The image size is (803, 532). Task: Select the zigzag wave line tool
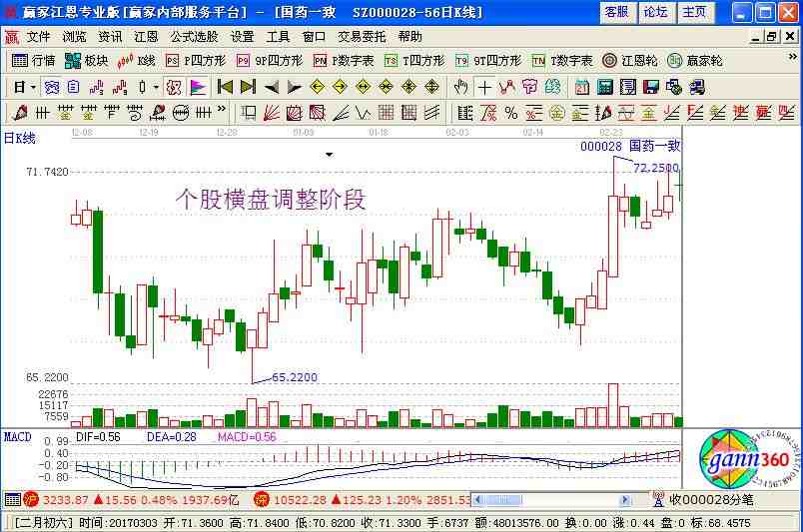click(x=364, y=113)
